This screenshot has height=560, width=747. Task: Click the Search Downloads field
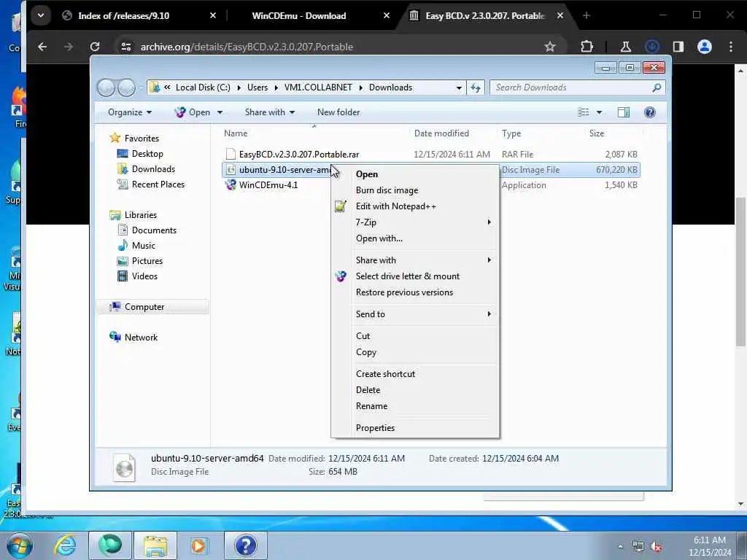tap(578, 87)
